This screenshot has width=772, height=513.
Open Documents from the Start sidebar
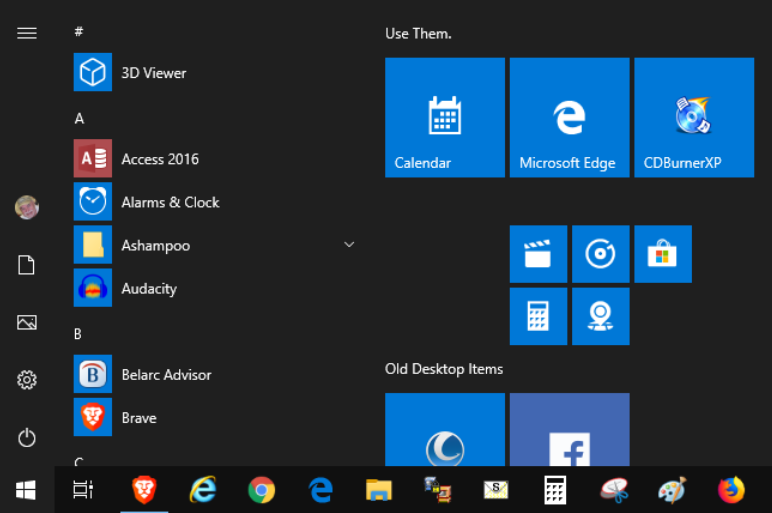point(27,265)
